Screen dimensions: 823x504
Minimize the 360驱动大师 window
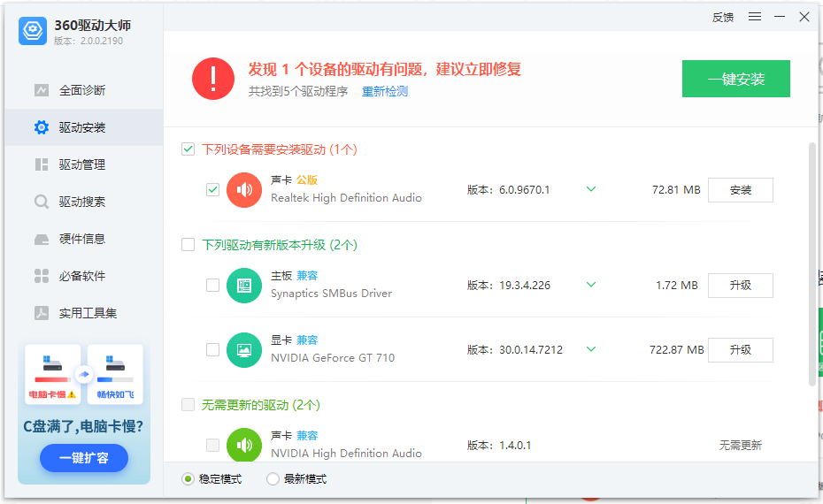coord(780,17)
